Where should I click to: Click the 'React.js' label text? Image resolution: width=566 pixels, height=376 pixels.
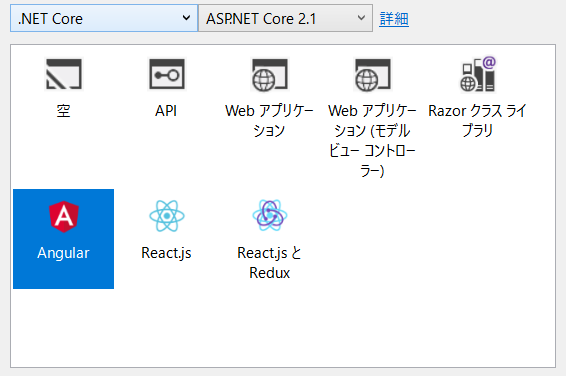tap(166, 253)
